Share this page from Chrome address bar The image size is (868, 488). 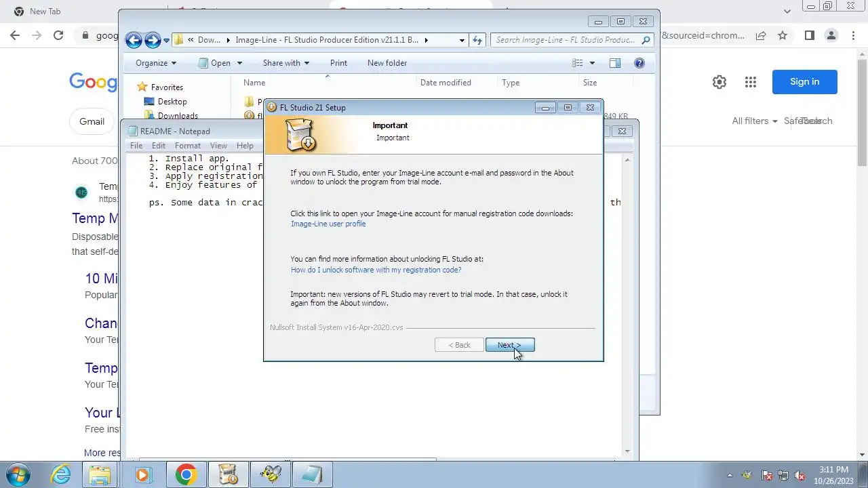[761, 35]
